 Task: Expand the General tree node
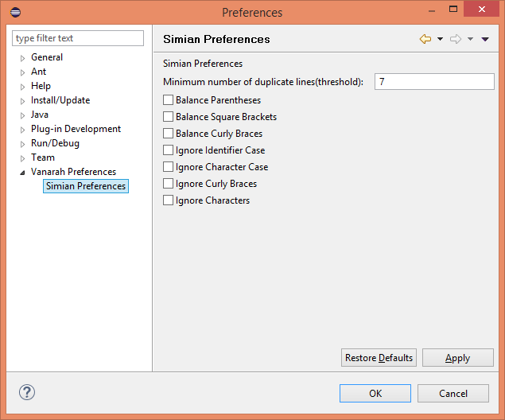point(22,58)
